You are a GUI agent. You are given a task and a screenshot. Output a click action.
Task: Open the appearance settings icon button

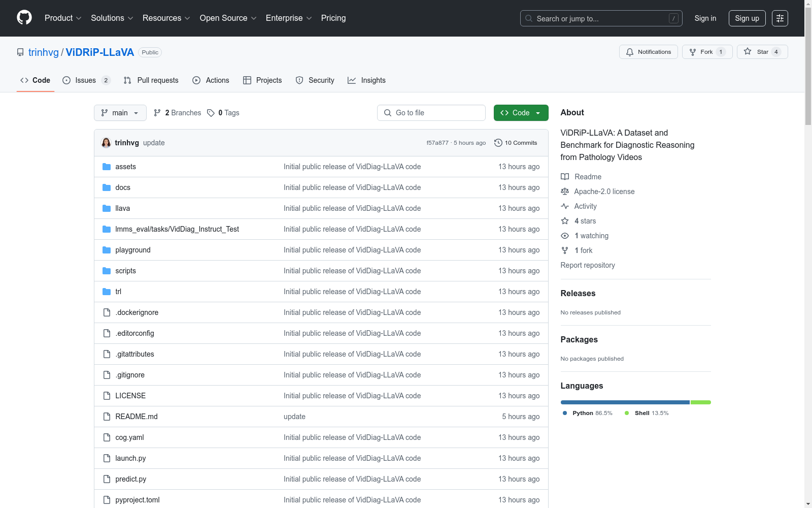(x=780, y=18)
